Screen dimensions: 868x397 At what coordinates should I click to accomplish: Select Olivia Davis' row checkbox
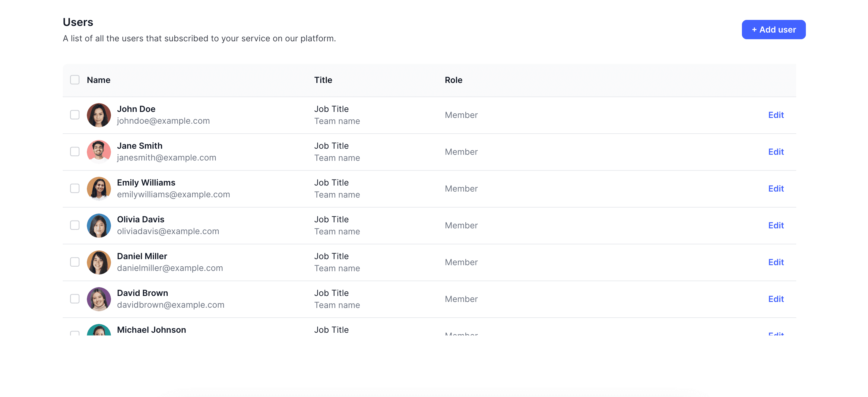75,225
